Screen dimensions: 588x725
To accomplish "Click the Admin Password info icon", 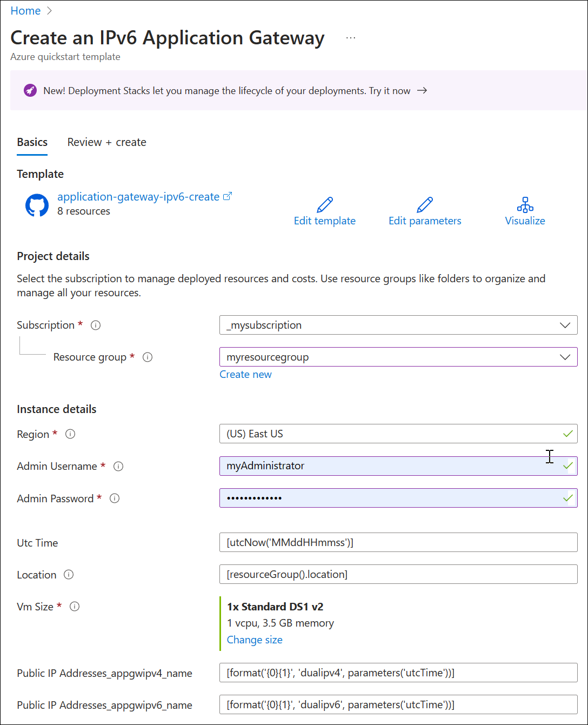I will pos(115,498).
